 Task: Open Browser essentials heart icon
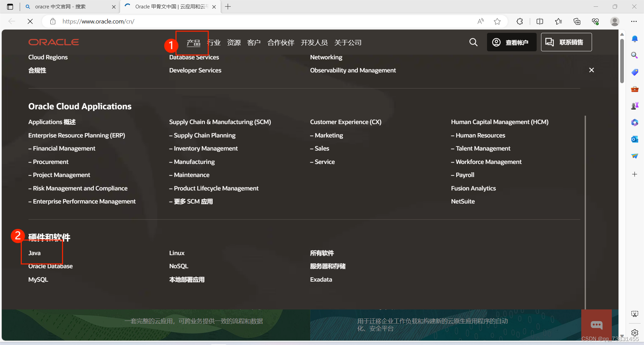[x=595, y=21]
